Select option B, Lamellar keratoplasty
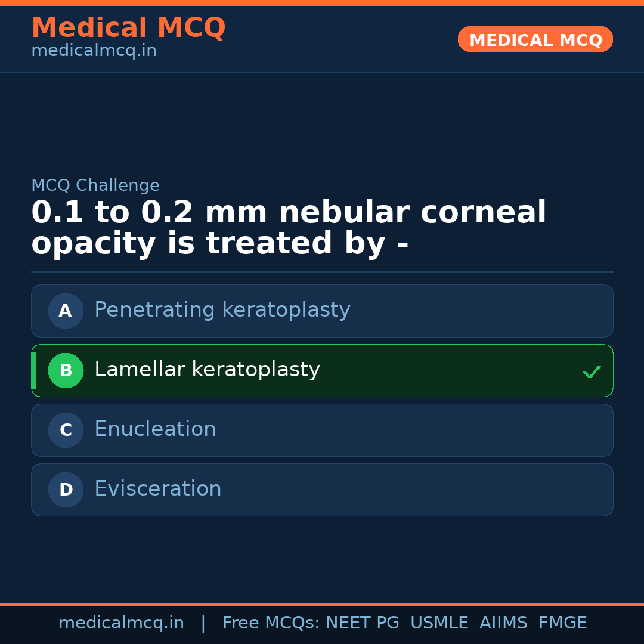 click(322, 370)
